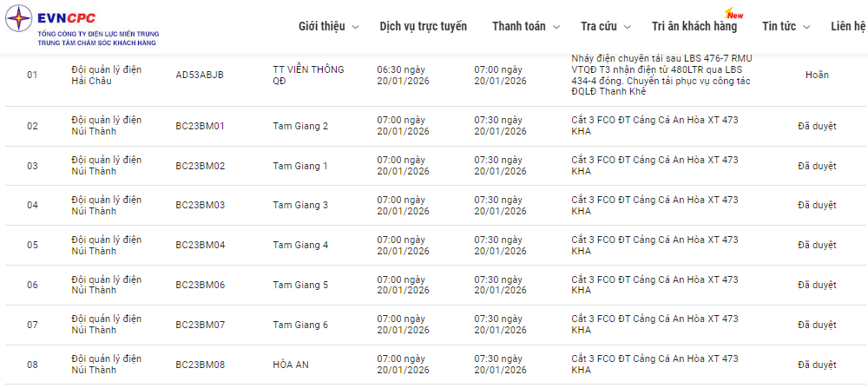The width and height of the screenshot is (868, 388).
Task: Open Tri ân khách hàng page
Action: (x=694, y=26)
